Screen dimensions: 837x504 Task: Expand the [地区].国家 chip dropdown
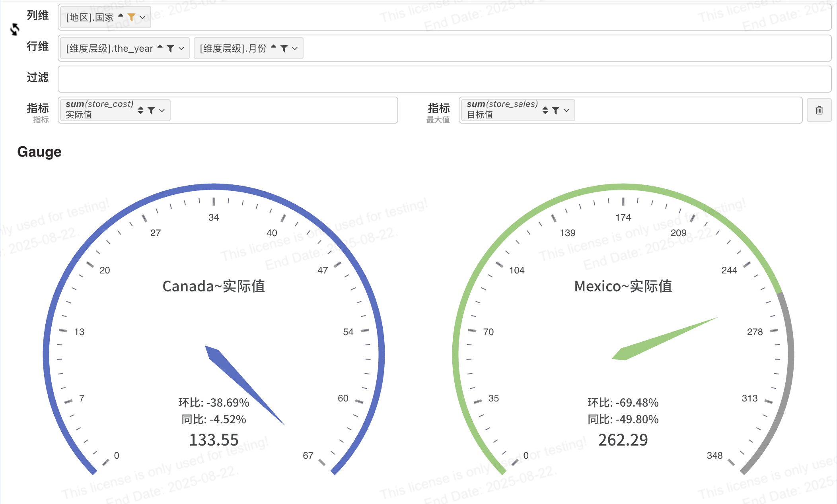pyautogui.click(x=142, y=17)
